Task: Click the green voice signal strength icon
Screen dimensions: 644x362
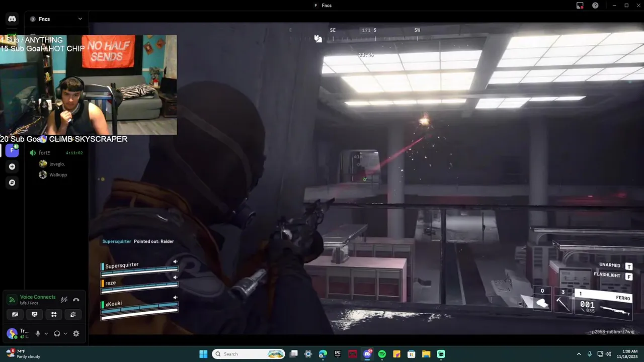Action: click(11, 300)
